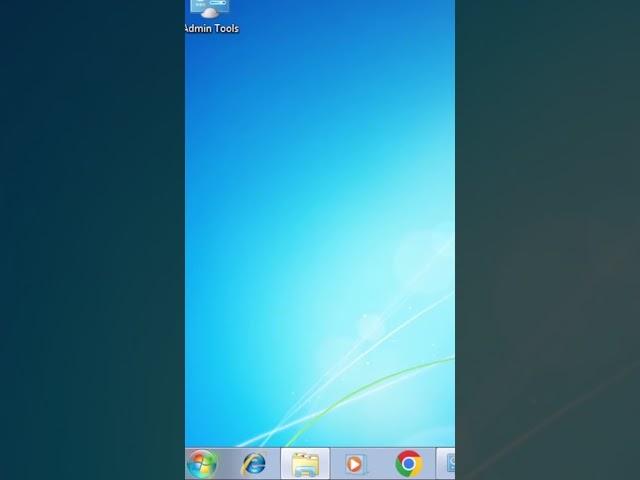Click the Admin Tools label text
Viewport: 640px width, 480px height.
tap(212, 29)
